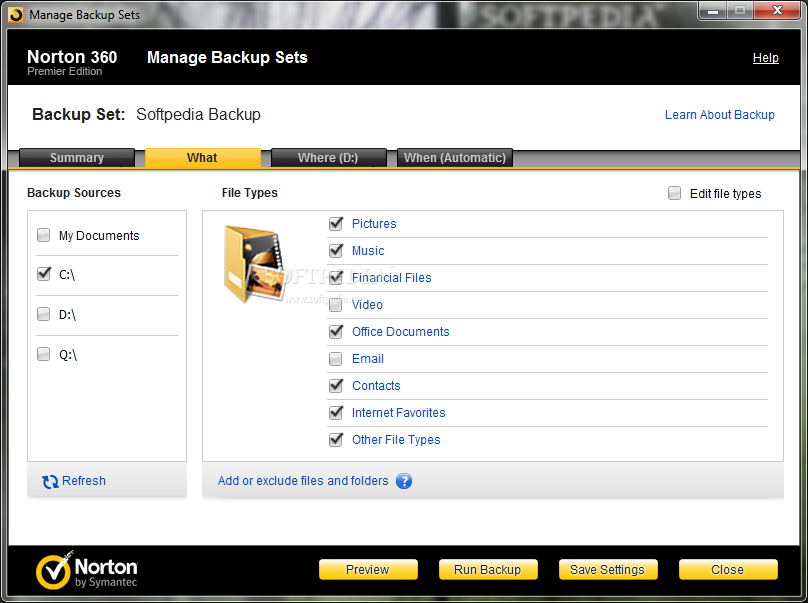Check the Q:\ backup source
808x603 pixels.
[44, 354]
